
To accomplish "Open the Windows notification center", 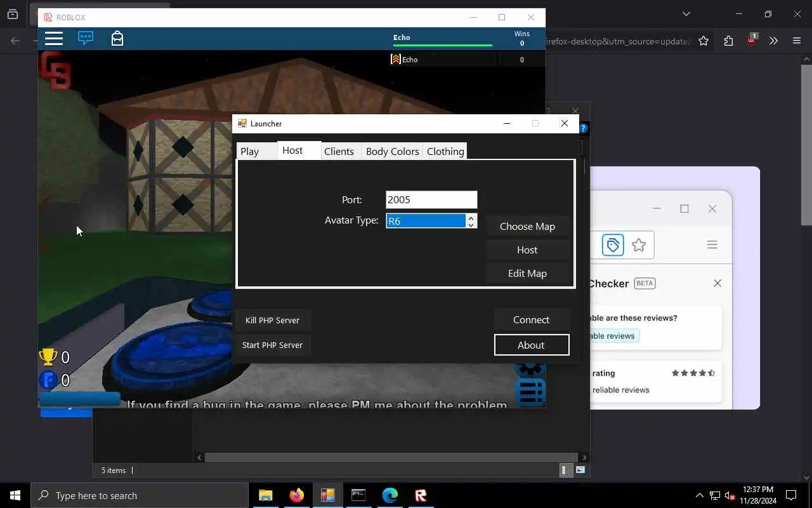I will point(791,495).
